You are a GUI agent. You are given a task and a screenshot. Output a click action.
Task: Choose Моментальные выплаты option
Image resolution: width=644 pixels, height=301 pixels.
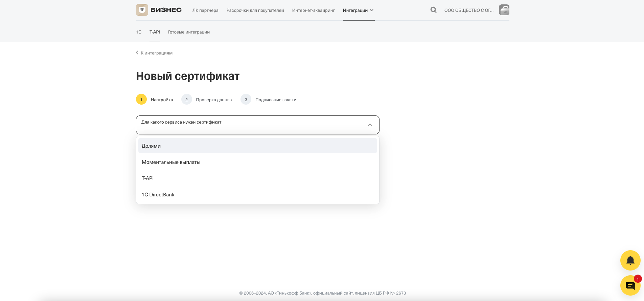click(258, 162)
